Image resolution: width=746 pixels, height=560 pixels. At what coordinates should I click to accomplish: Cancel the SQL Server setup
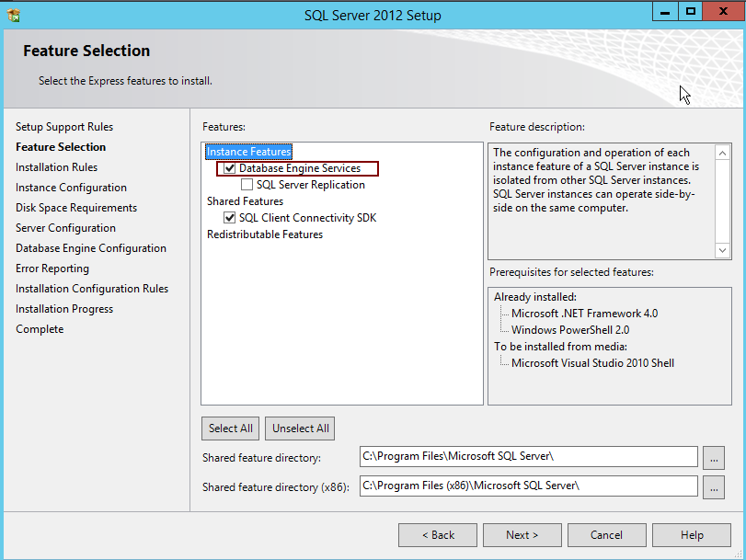pos(606,535)
